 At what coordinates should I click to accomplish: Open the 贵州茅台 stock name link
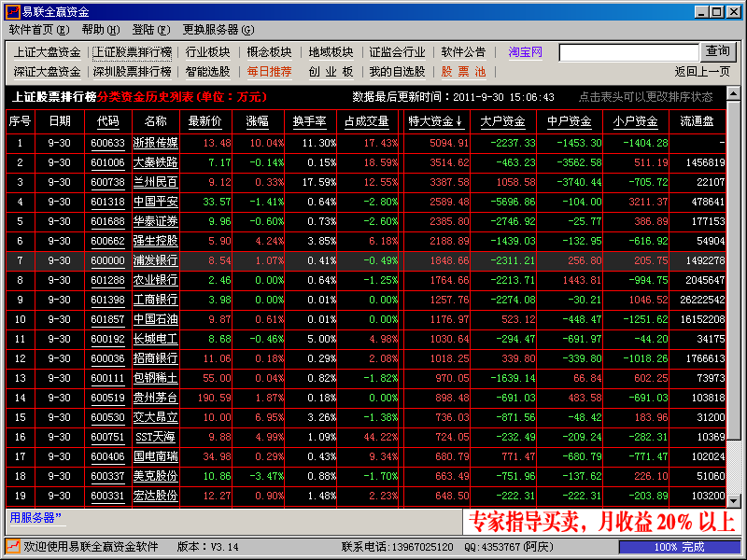pos(156,397)
